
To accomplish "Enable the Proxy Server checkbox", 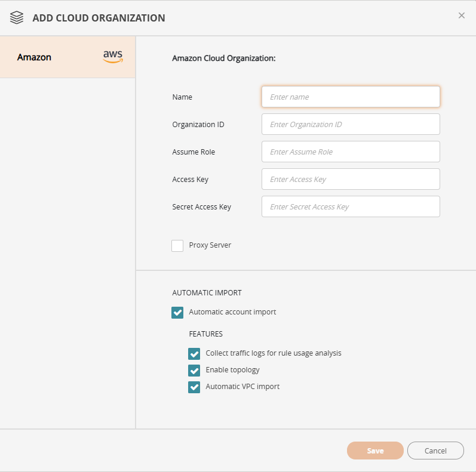I will click(177, 246).
